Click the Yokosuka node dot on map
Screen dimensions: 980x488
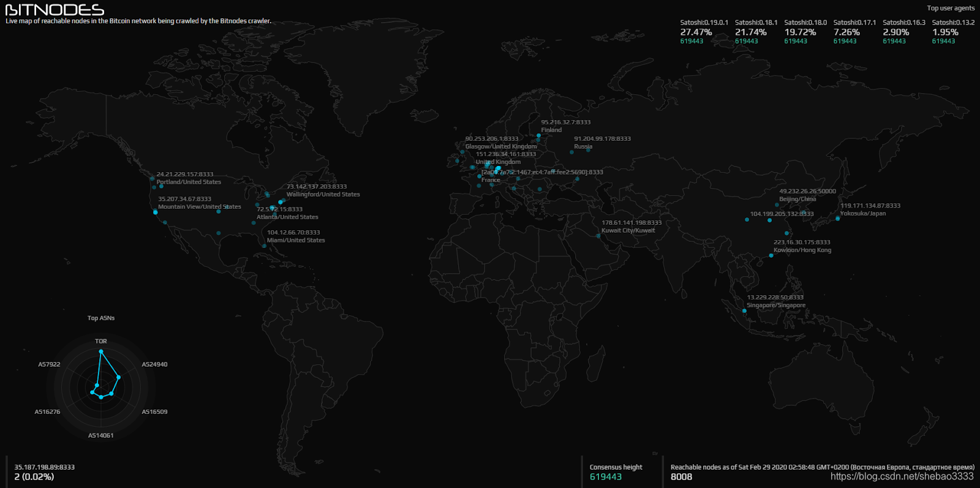pos(838,219)
